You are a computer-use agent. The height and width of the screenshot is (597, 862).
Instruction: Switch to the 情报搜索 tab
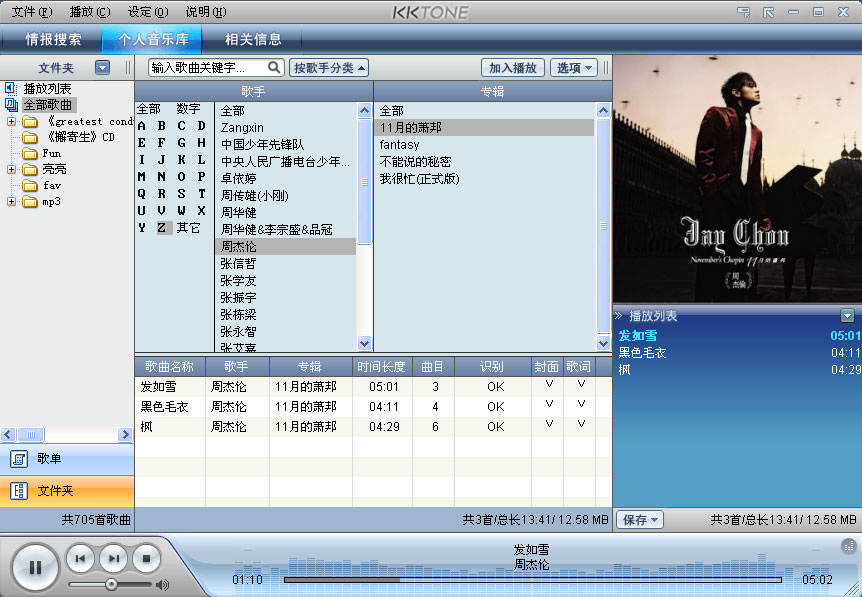point(53,39)
